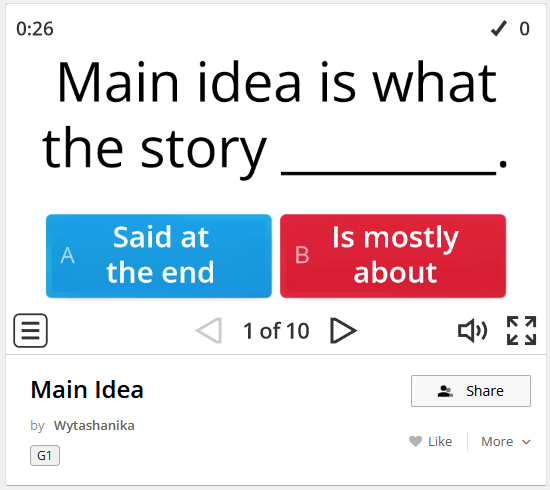This screenshot has width=550, height=490.
Task: Click the question text about main idea
Action: [x=275, y=116]
